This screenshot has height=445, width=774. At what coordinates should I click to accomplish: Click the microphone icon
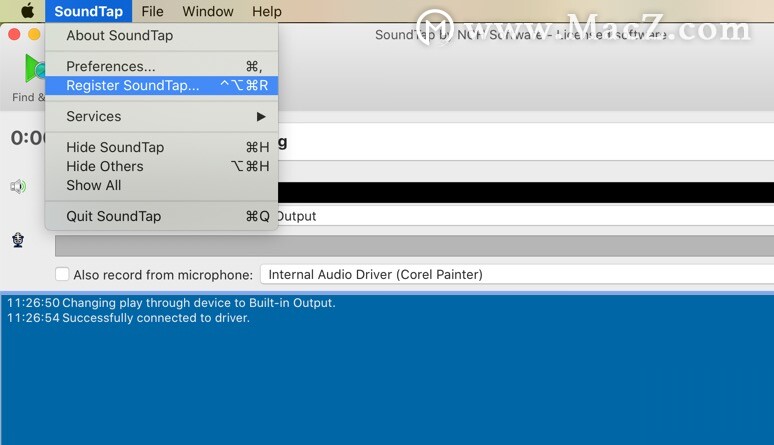click(18, 240)
